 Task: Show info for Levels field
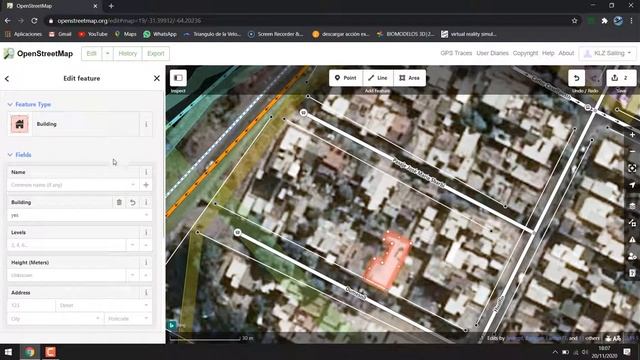(146, 233)
